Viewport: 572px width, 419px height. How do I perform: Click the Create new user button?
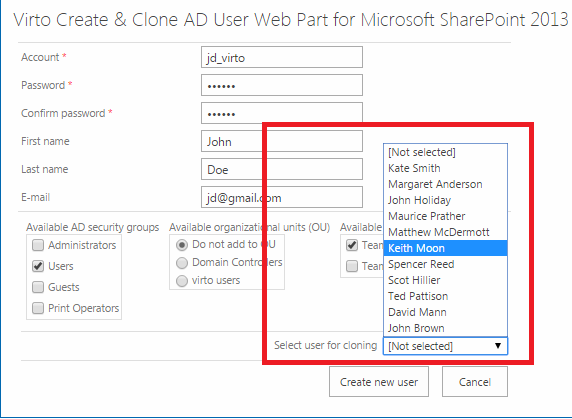(379, 382)
